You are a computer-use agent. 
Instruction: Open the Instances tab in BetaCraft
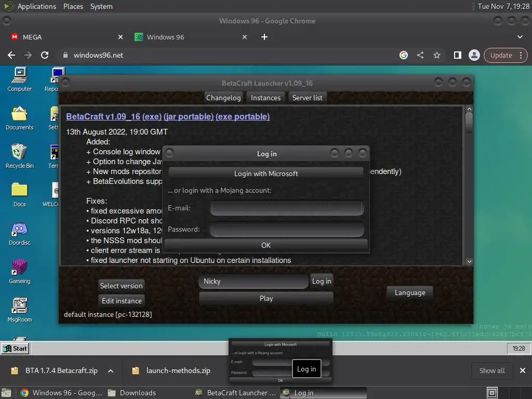click(265, 98)
